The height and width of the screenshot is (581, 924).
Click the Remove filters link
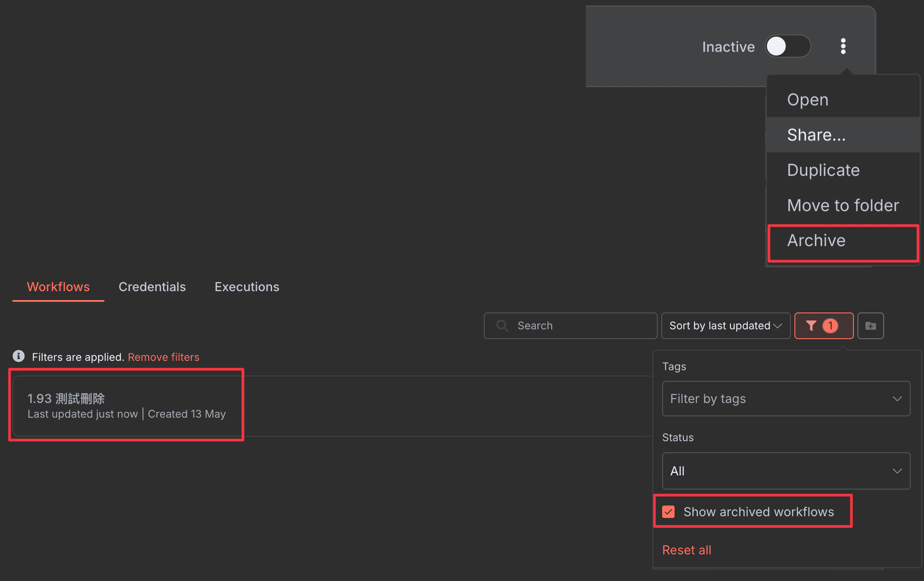pyautogui.click(x=163, y=357)
